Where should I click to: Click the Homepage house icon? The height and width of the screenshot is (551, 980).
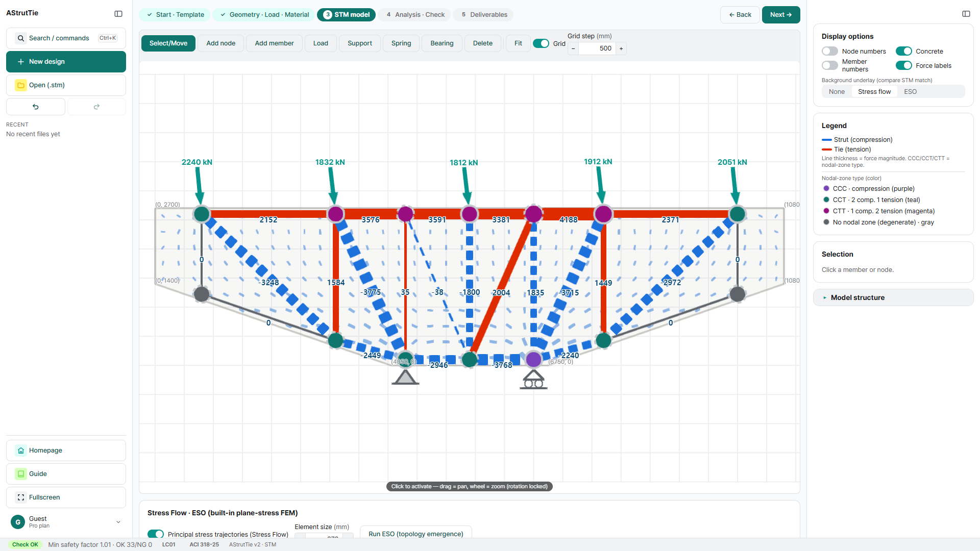21,450
